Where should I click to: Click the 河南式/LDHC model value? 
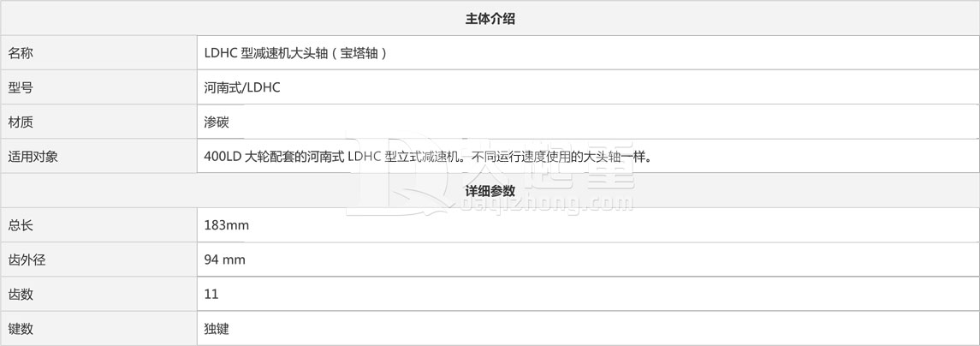click(242, 87)
